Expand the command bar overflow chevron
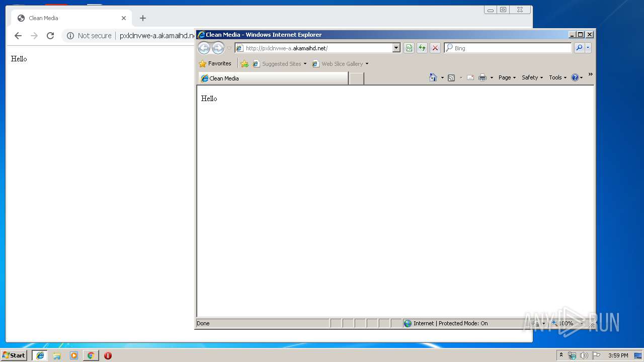The width and height of the screenshot is (644, 362). tap(591, 74)
